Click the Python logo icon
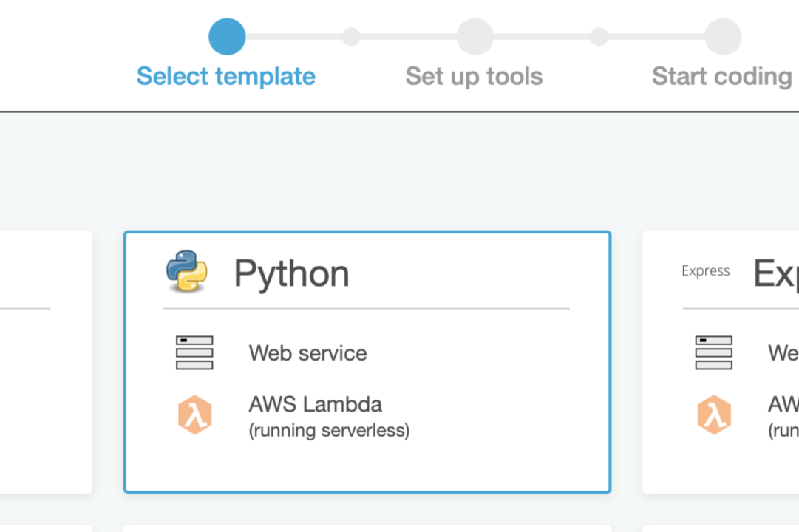Viewport: 799px width, 532px height. 186,271
